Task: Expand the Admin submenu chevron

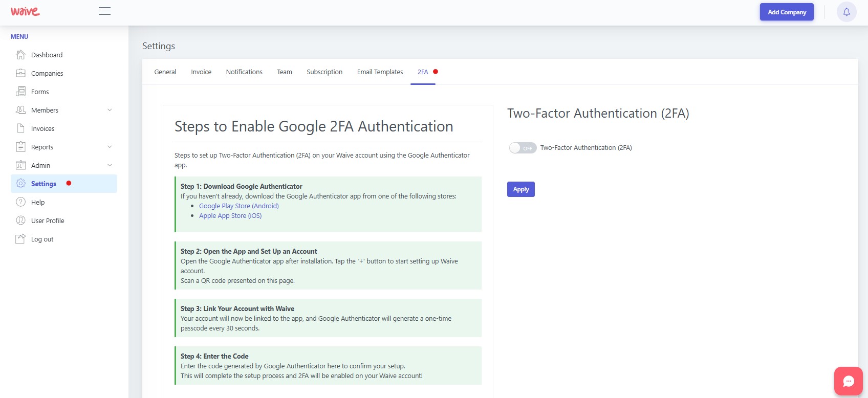Action: [110, 165]
